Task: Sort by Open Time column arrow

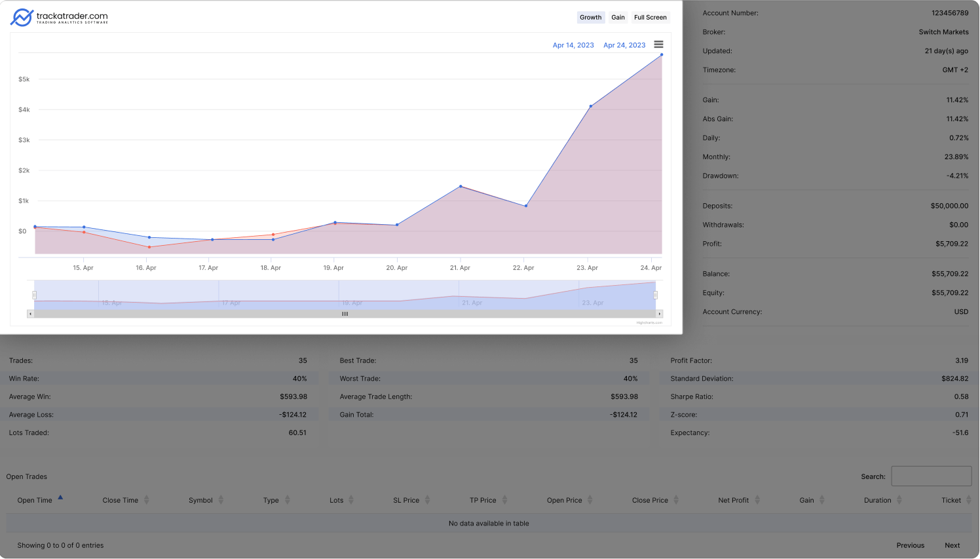Action: (x=60, y=498)
